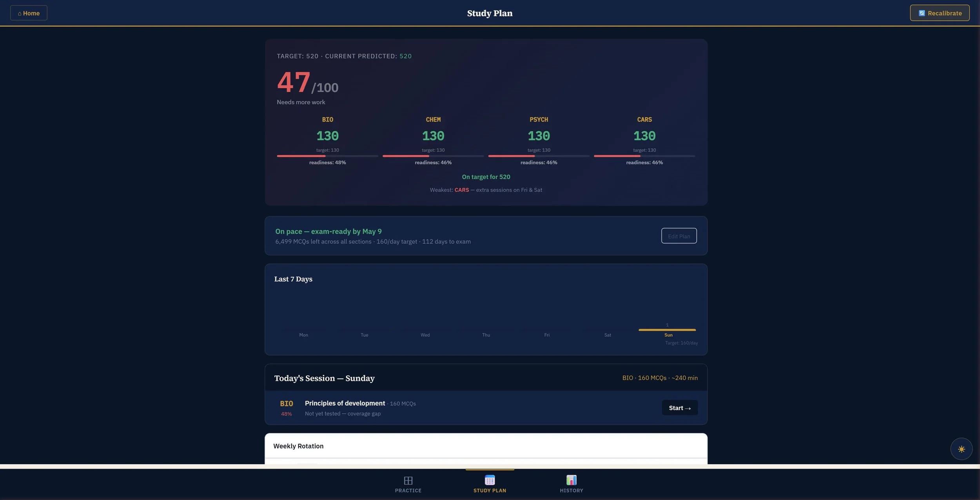This screenshot has height=500, width=980.
Task: Click the Recalibrate refresh icon
Action: [x=922, y=13]
